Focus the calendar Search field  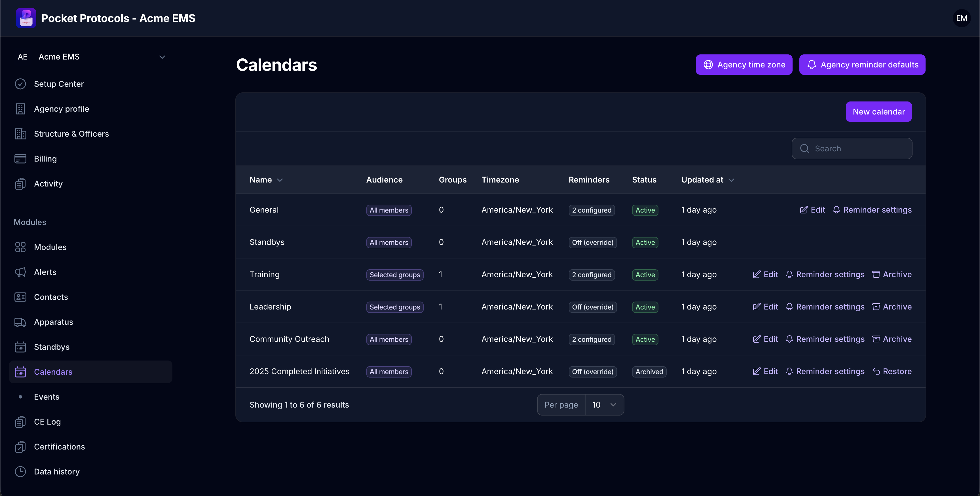click(x=852, y=148)
